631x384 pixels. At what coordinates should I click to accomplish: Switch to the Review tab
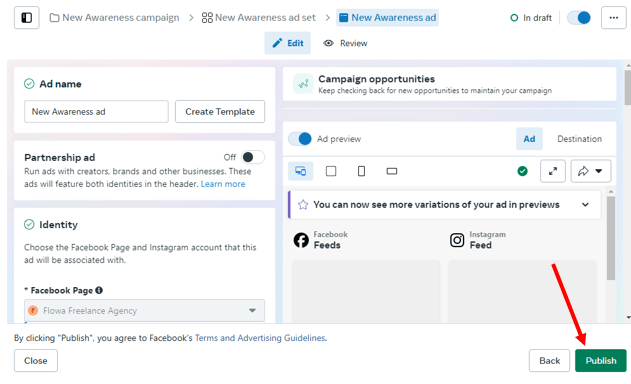345,43
